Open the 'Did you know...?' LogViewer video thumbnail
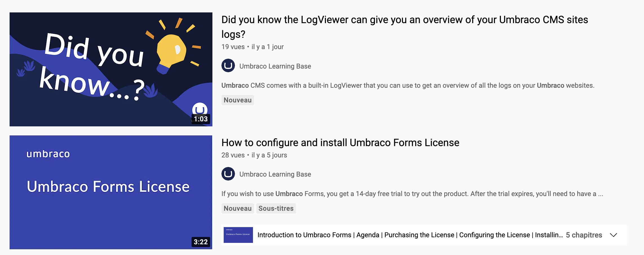 pos(111,69)
